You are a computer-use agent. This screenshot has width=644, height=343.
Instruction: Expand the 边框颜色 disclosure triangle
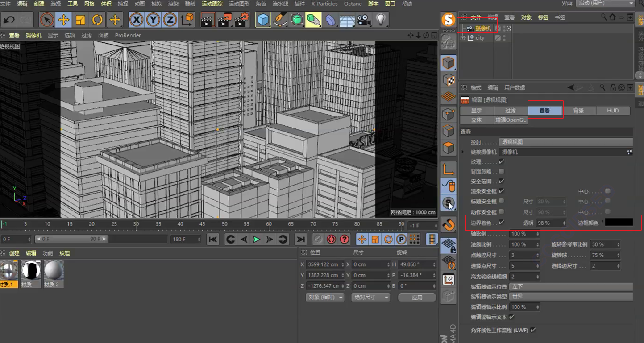tap(602, 222)
